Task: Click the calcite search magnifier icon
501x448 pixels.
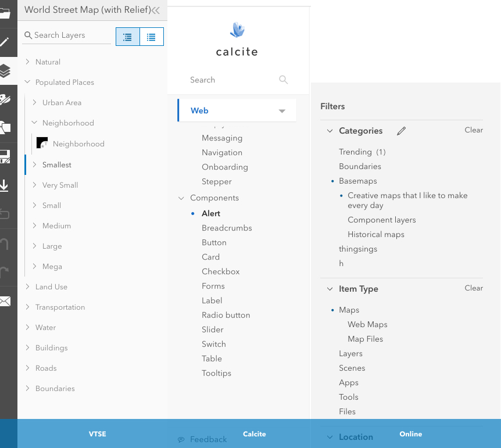Action: (x=283, y=80)
